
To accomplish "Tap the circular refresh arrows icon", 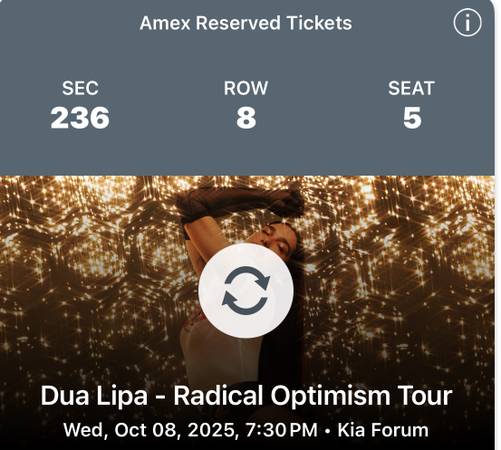I will [x=246, y=290].
